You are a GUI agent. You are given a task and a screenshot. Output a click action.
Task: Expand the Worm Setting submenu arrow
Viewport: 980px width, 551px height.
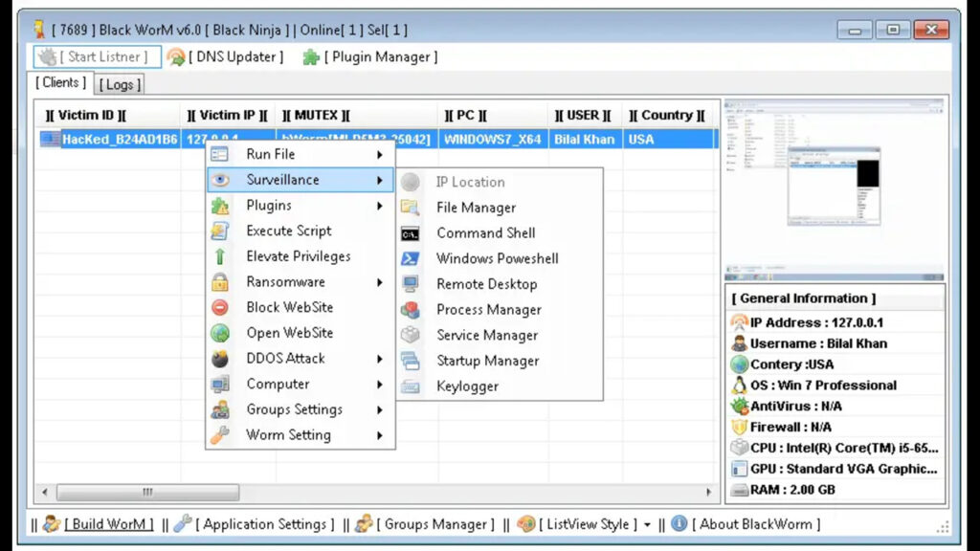coord(379,435)
